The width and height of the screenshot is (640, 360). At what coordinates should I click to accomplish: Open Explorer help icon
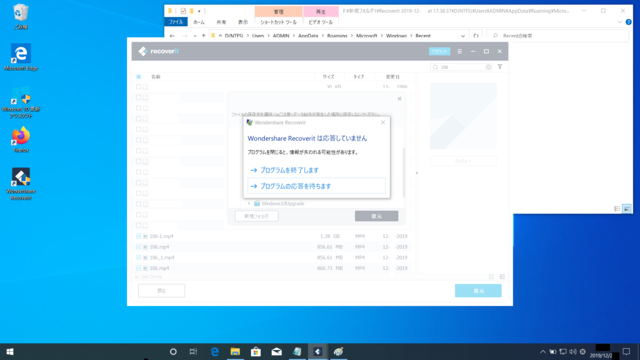[629, 22]
